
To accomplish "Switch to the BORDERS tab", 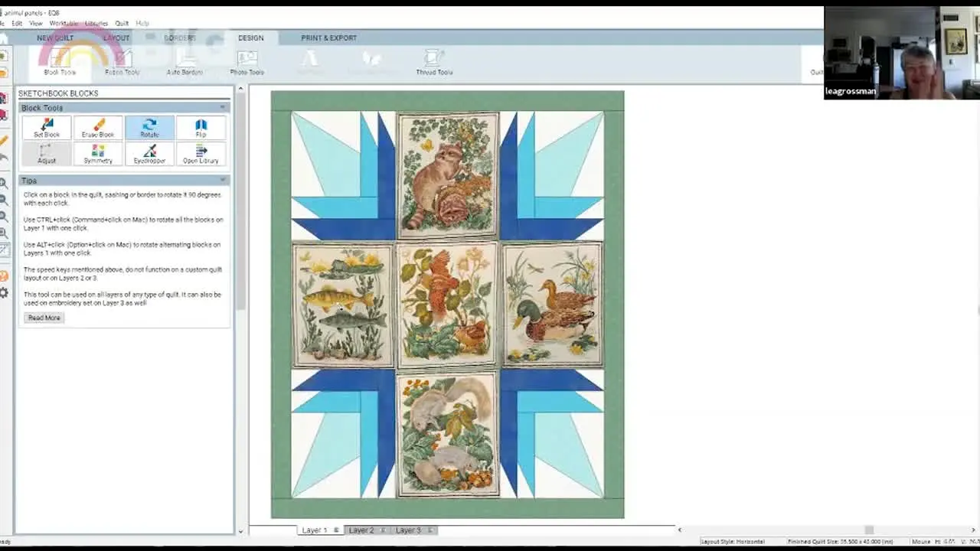I will point(180,37).
